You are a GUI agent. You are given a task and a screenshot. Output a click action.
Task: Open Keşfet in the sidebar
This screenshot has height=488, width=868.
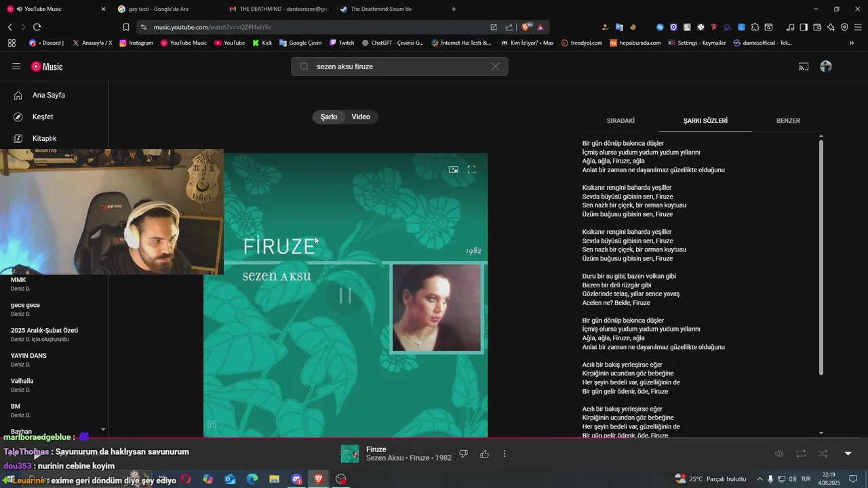click(43, 117)
